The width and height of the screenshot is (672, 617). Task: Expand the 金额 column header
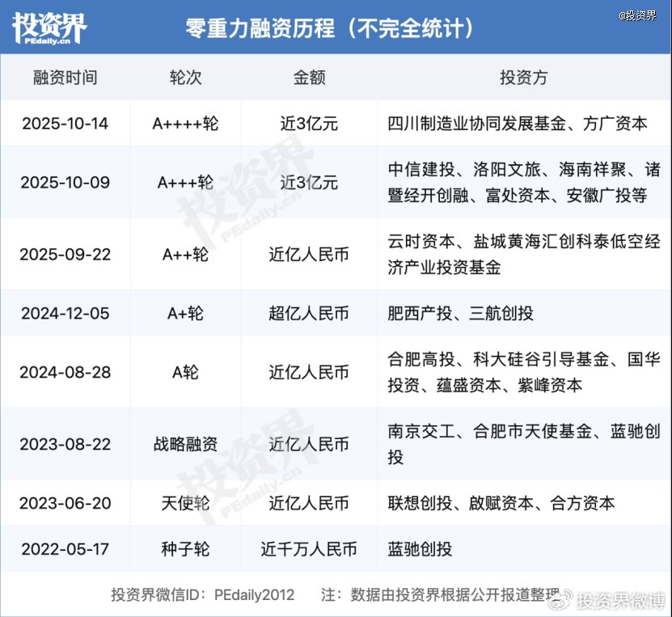click(308, 78)
